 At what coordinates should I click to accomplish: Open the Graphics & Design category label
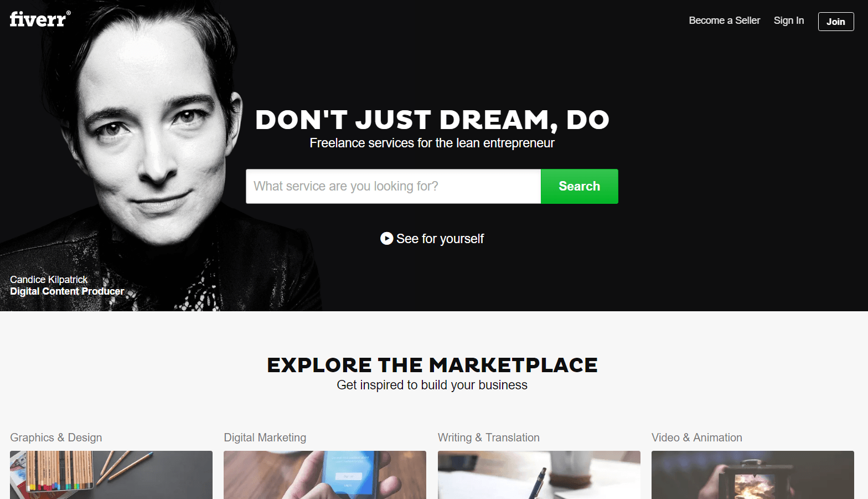pyautogui.click(x=56, y=438)
